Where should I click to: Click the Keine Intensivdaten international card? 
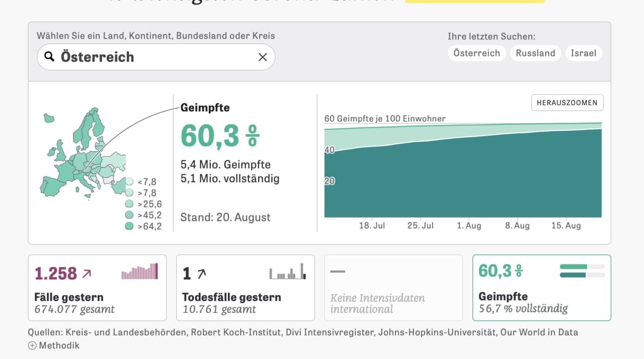coord(393,288)
